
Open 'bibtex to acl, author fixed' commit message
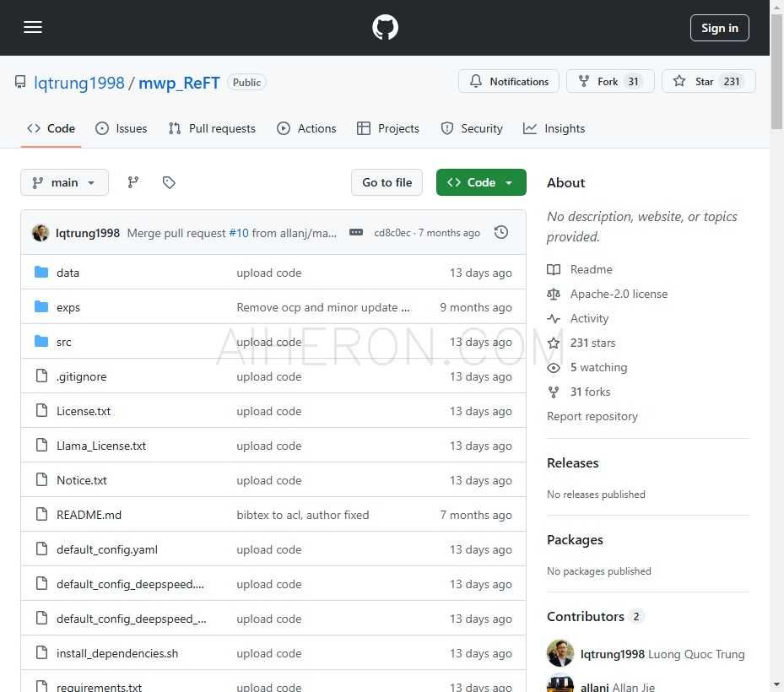(x=303, y=515)
